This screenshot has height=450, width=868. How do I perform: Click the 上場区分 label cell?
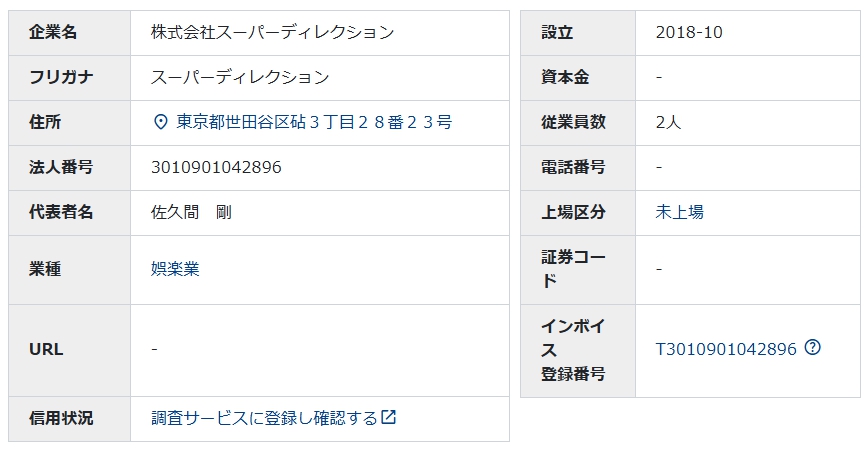point(578,213)
